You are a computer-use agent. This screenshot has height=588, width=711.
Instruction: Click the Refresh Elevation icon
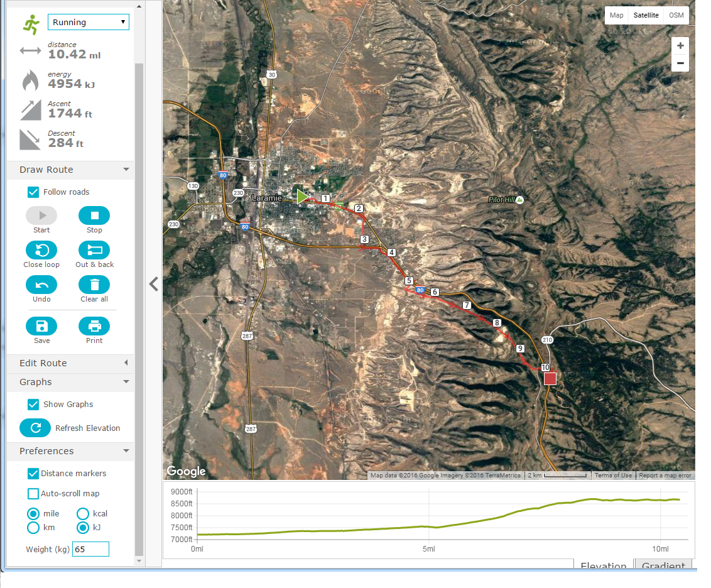(36, 428)
